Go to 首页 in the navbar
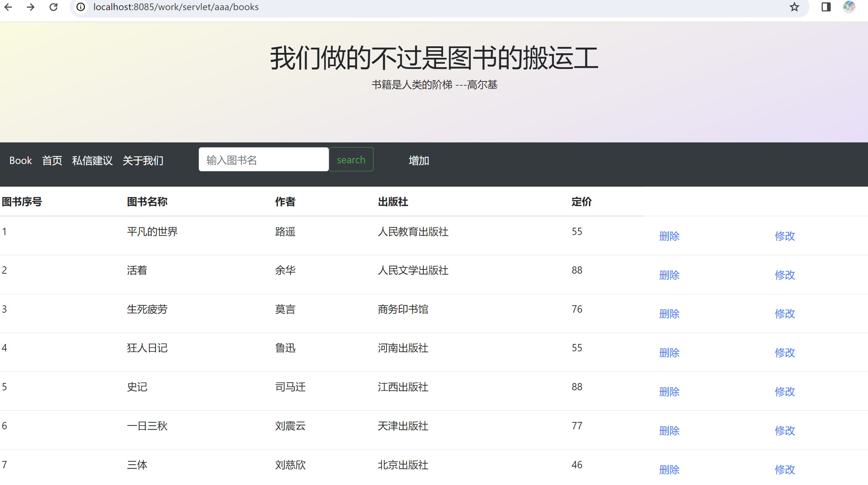Image resolution: width=868 pixels, height=485 pixels. (x=52, y=161)
